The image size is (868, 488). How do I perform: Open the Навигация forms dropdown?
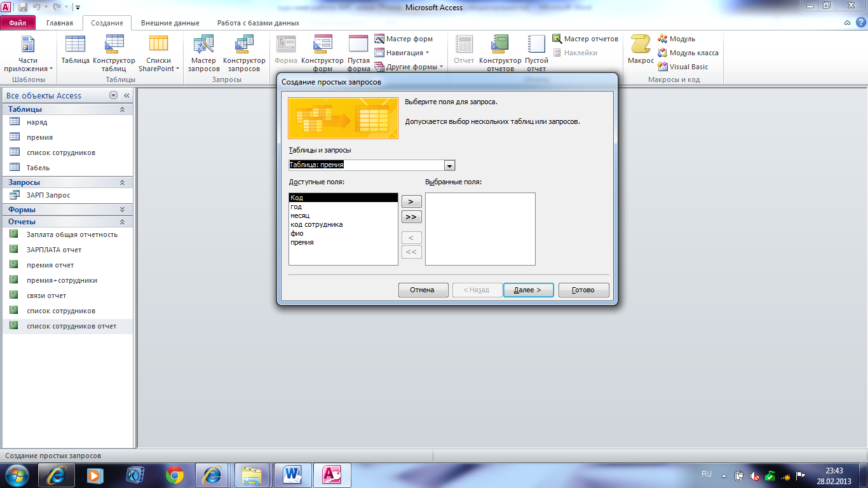click(x=403, y=53)
